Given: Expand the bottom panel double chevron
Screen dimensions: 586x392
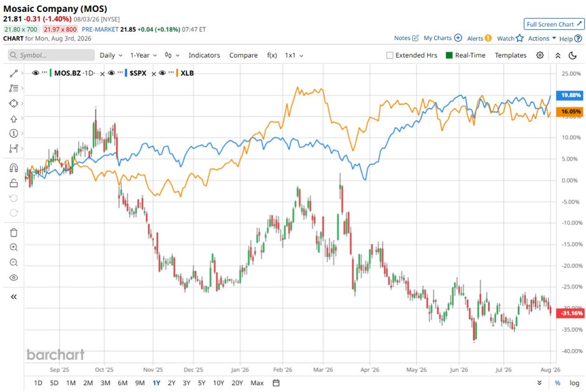Looking at the screenshot, I should pos(539,383).
